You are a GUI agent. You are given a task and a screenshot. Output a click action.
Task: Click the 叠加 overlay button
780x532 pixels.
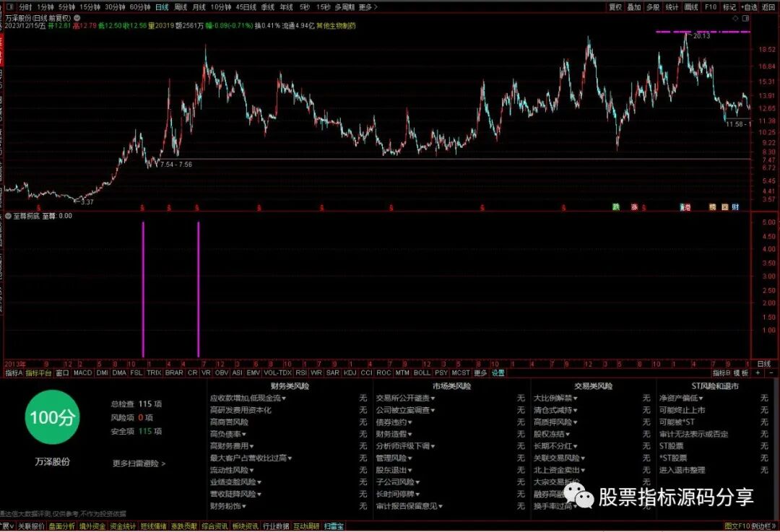click(x=634, y=7)
